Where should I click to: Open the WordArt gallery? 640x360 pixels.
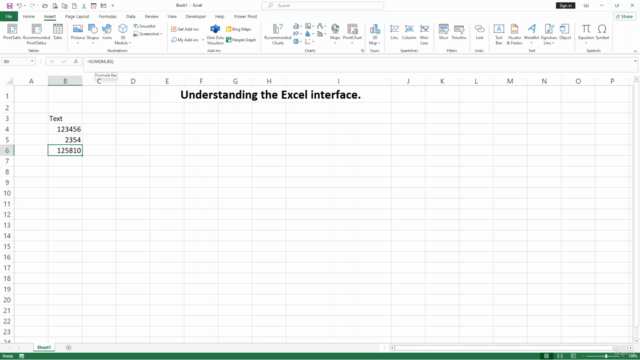click(x=531, y=33)
